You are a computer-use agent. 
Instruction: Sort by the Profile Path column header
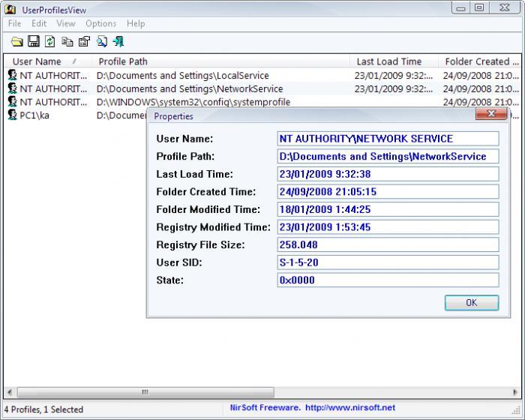pos(220,61)
